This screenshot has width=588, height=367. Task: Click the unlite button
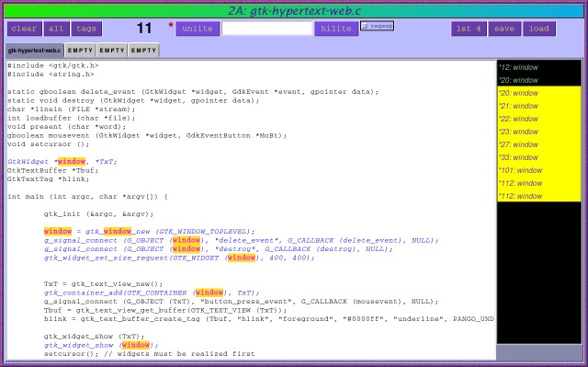pyautogui.click(x=198, y=29)
